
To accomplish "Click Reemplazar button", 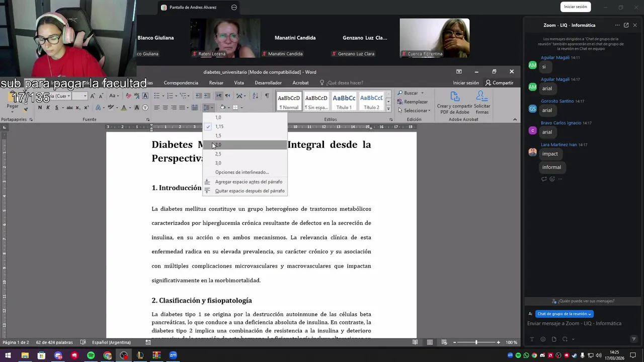I will 412,102.
